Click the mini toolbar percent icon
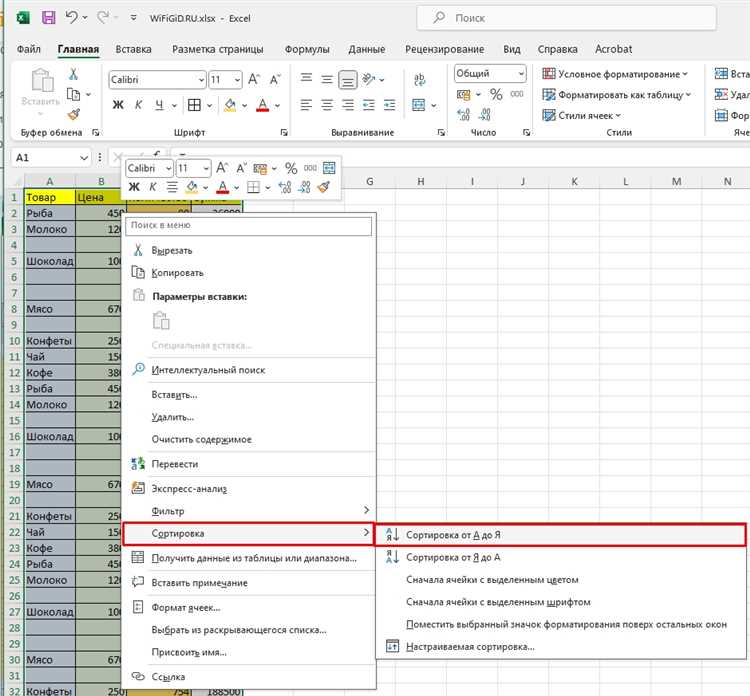The width and height of the screenshot is (750, 696). coord(291,168)
